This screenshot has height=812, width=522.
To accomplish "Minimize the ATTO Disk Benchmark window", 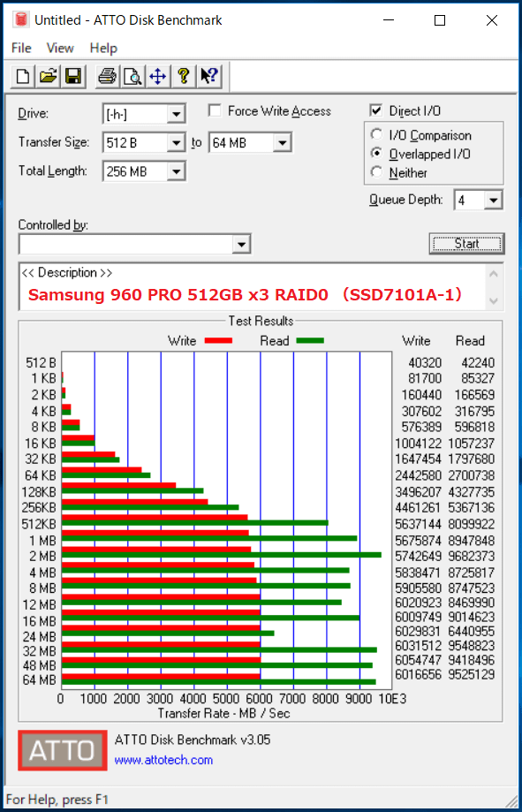I will (x=389, y=20).
